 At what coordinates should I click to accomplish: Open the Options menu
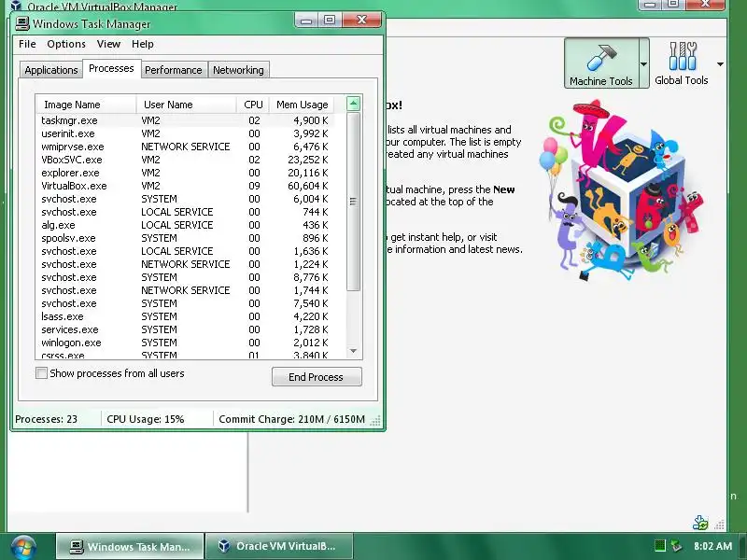[66, 44]
